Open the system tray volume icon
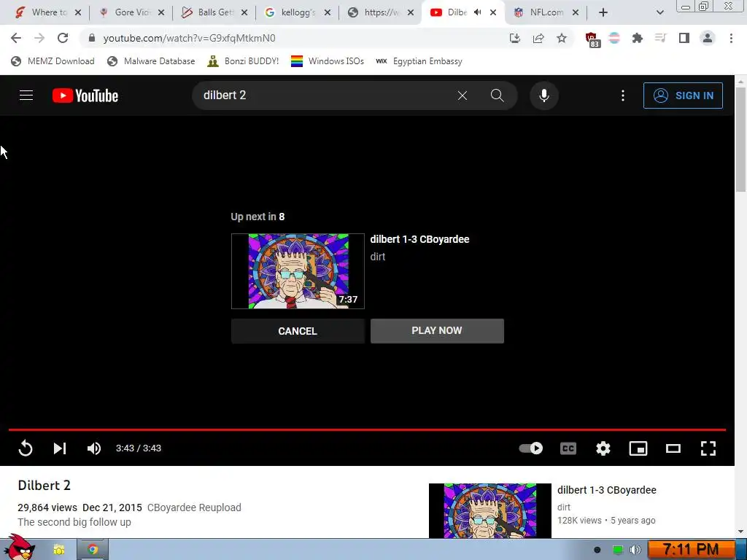Viewport: 747px width, 560px height. pyautogui.click(x=635, y=550)
